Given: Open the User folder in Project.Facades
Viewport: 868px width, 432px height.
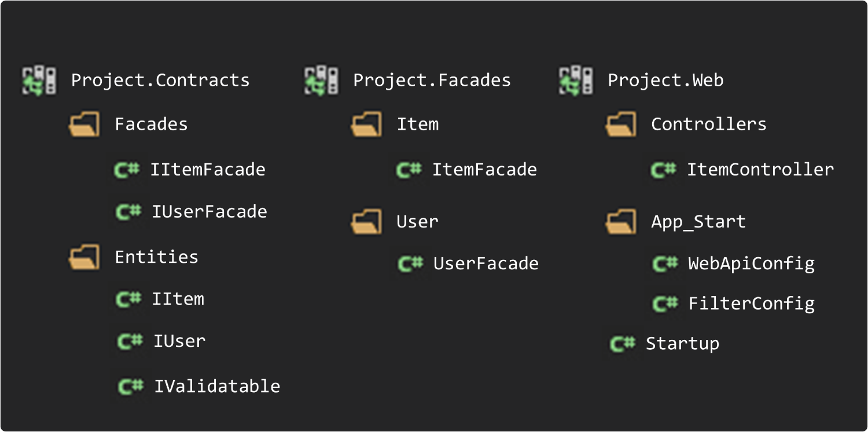Looking at the screenshot, I should (x=366, y=222).
